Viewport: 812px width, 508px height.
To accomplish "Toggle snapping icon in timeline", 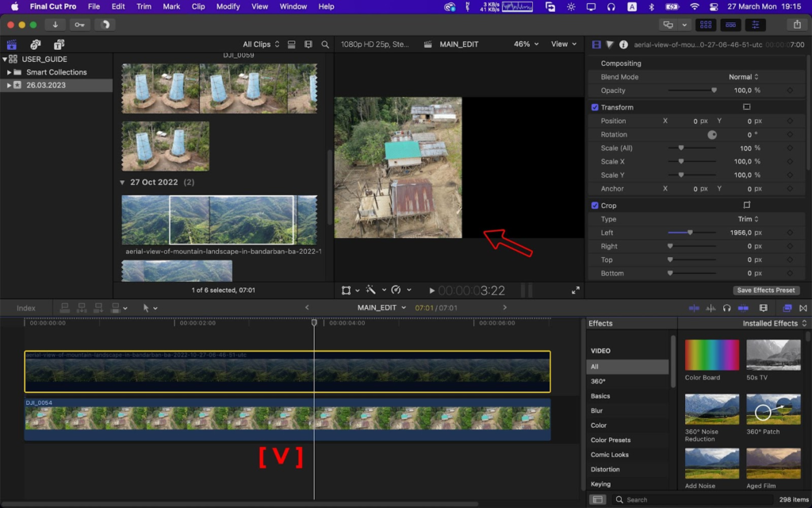I will 743,308.
